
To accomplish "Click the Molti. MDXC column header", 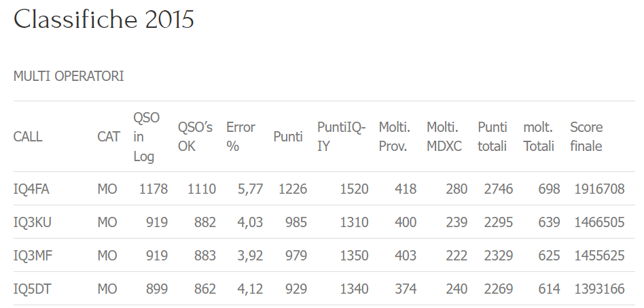I will click(444, 137).
